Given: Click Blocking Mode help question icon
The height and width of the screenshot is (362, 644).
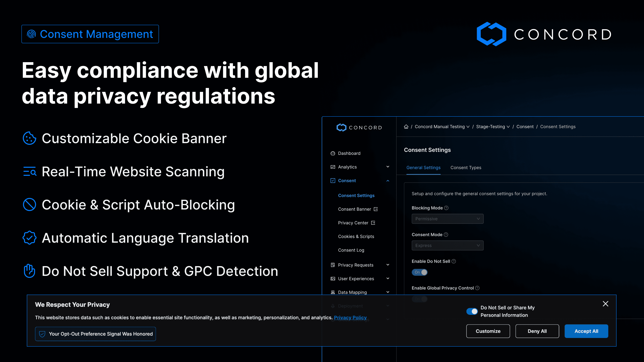Looking at the screenshot, I should click(446, 208).
